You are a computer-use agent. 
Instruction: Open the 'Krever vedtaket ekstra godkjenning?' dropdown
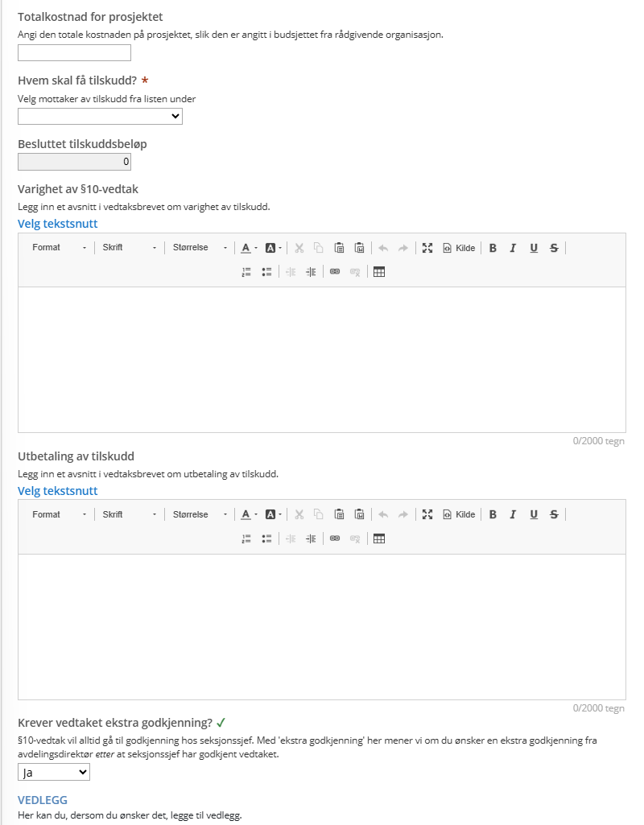(54, 773)
